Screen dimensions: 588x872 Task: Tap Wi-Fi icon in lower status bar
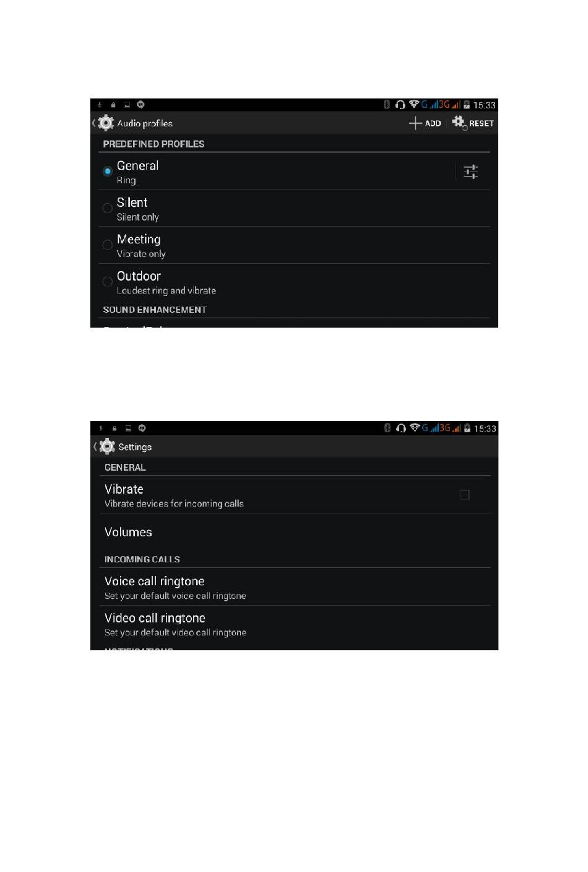[415, 427]
